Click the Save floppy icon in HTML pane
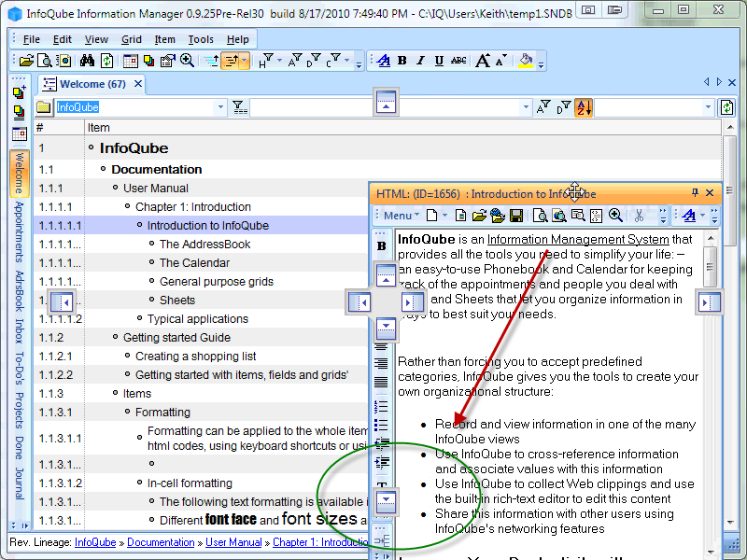This screenshot has width=747, height=560. pos(516,216)
